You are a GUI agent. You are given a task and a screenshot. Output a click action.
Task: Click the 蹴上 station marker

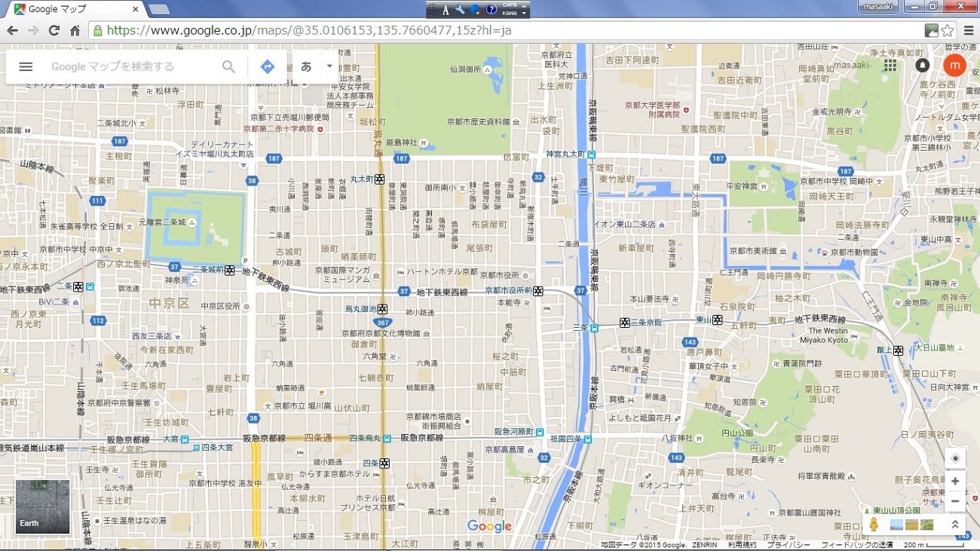click(x=898, y=350)
